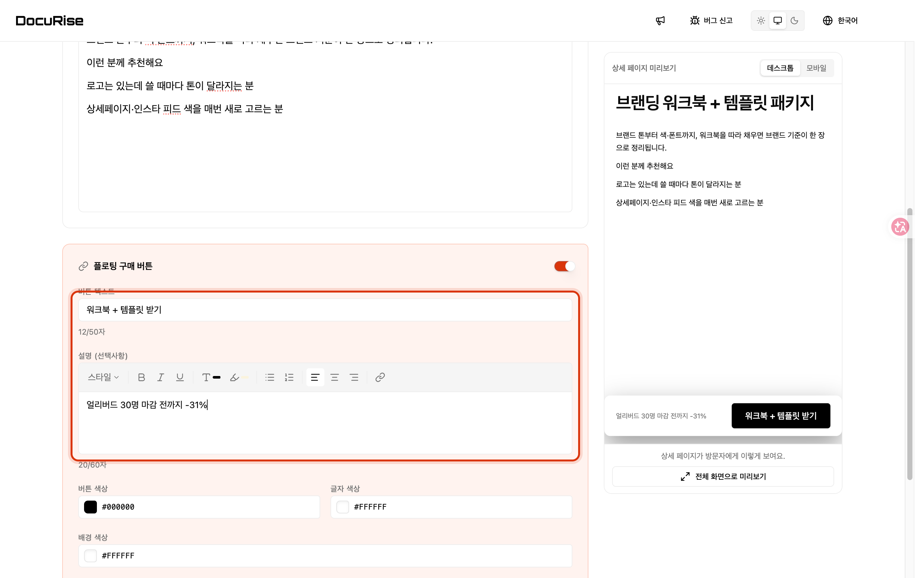
Task: Click the button text input field
Action: [325, 310]
